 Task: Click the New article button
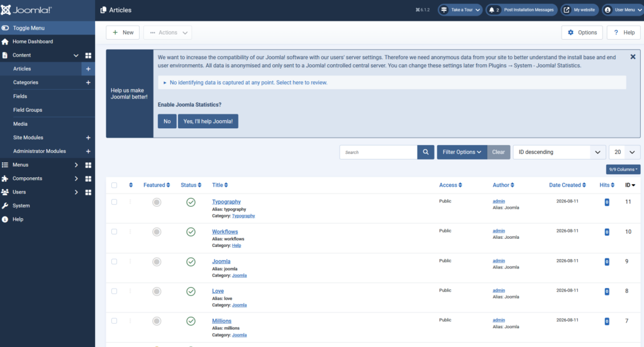point(123,33)
